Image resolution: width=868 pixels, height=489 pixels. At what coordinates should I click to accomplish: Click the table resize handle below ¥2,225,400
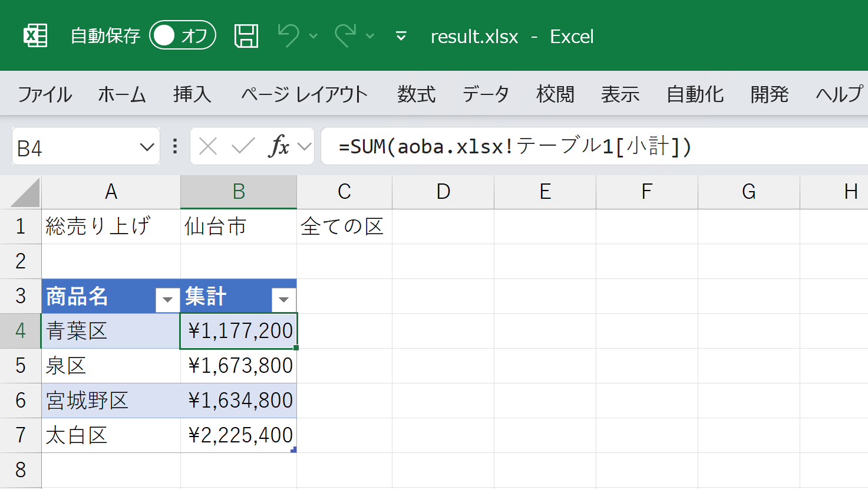(293, 449)
